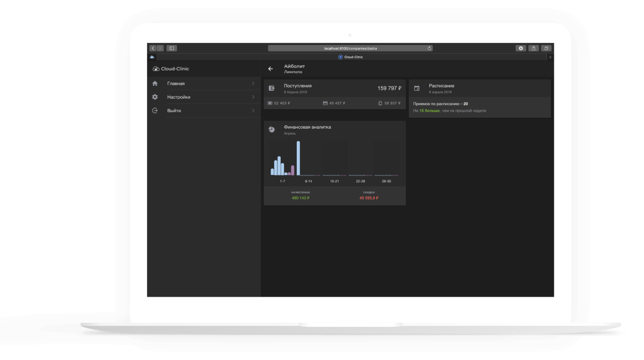
Task: Click the Safari downloads icon
Action: [x=521, y=48]
